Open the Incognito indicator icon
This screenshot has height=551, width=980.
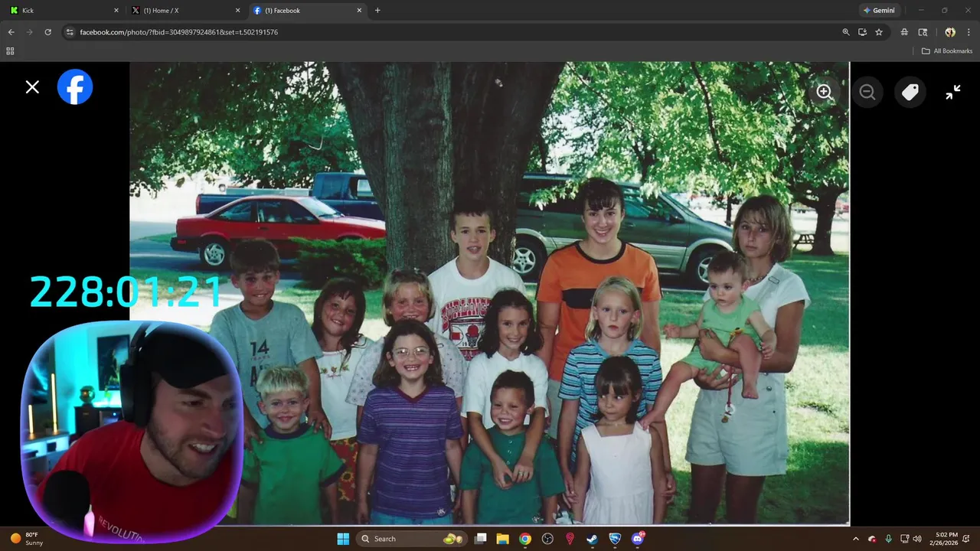point(904,32)
